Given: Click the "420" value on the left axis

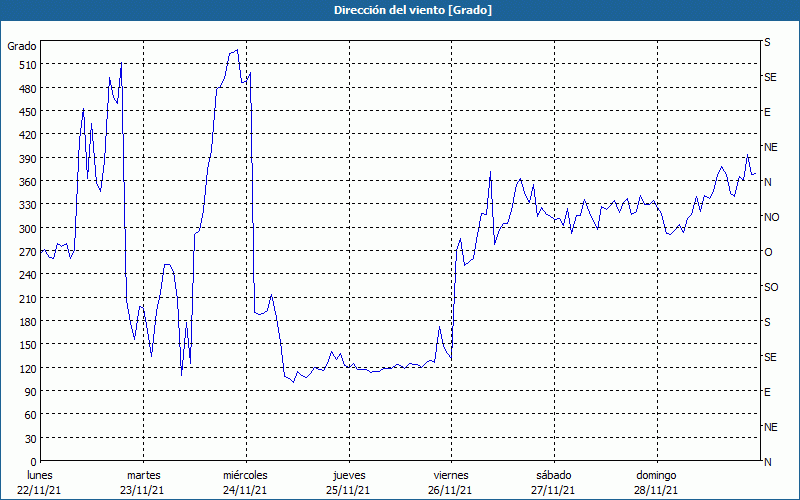Looking at the screenshot, I should click(27, 135).
